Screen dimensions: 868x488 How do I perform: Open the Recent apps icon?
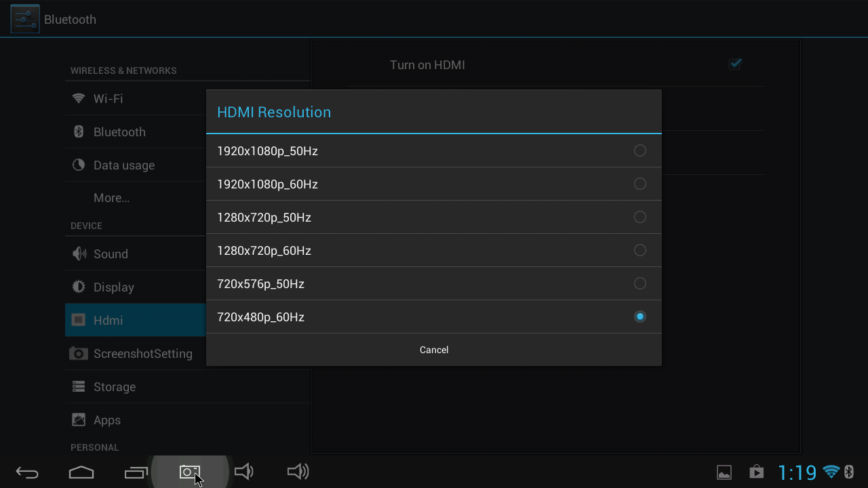coord(136,472)
